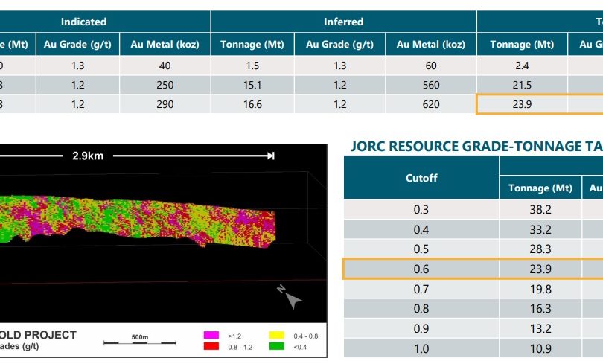Click Au Grade (g/t) header under Indicated

click(x=77, y=44)
